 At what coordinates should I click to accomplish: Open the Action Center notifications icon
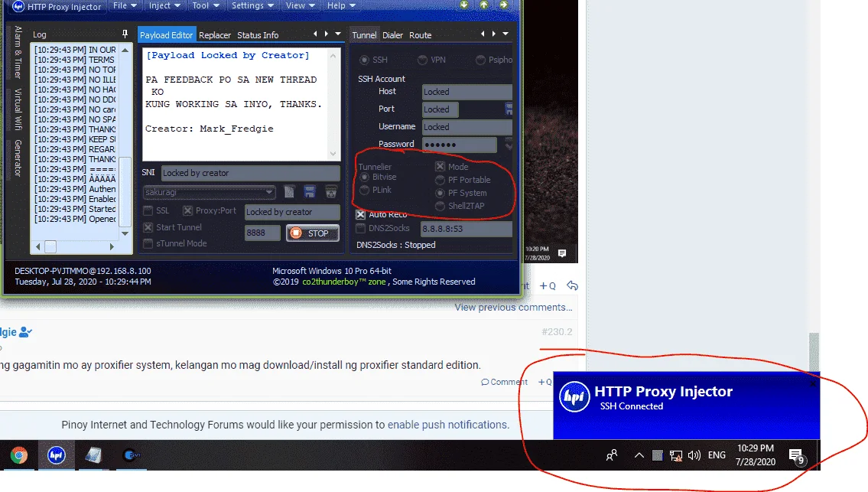click(x=798, y=457)
